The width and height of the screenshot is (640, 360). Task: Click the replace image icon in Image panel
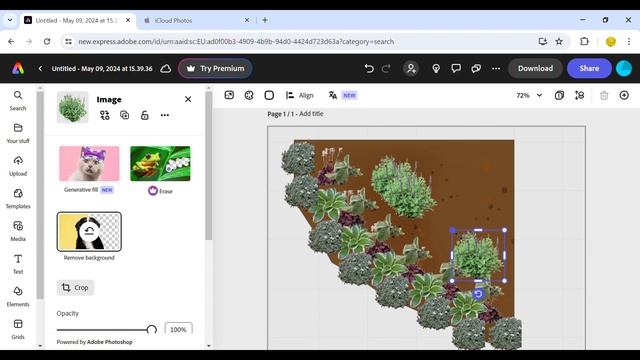pyautogui.click(x=104, y=116)
